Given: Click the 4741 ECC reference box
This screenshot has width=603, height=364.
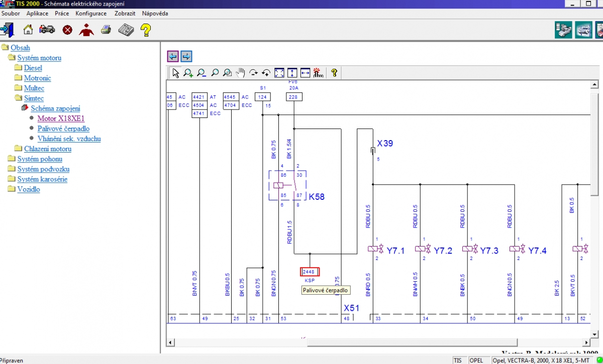Looking at the screenshot, I should 199,113.
